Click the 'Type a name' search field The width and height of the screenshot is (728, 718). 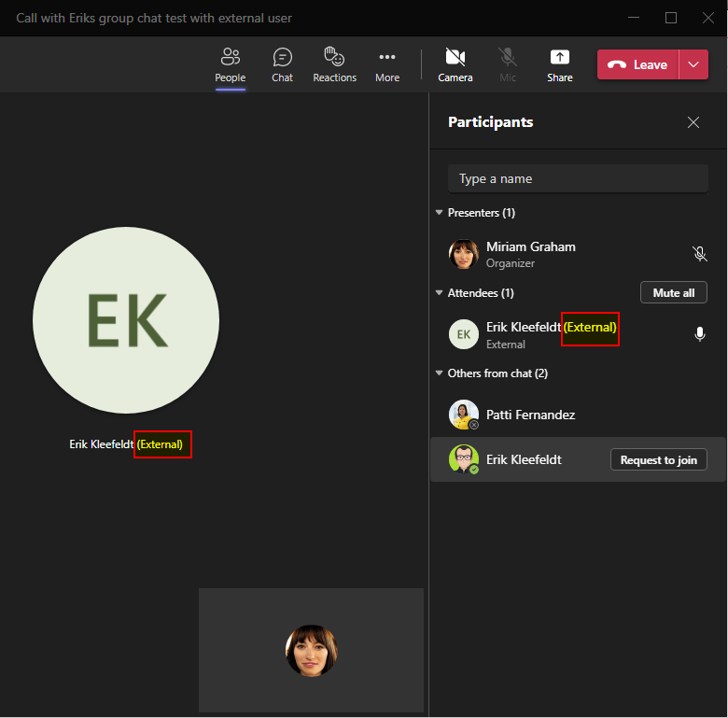click(x=578, y=178)
